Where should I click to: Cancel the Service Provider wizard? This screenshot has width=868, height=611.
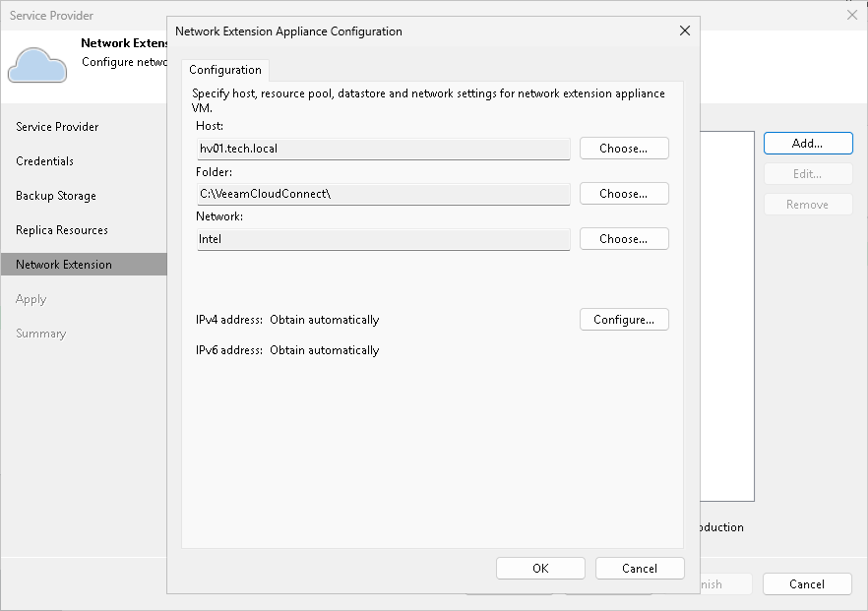click(x=807, y=583)
